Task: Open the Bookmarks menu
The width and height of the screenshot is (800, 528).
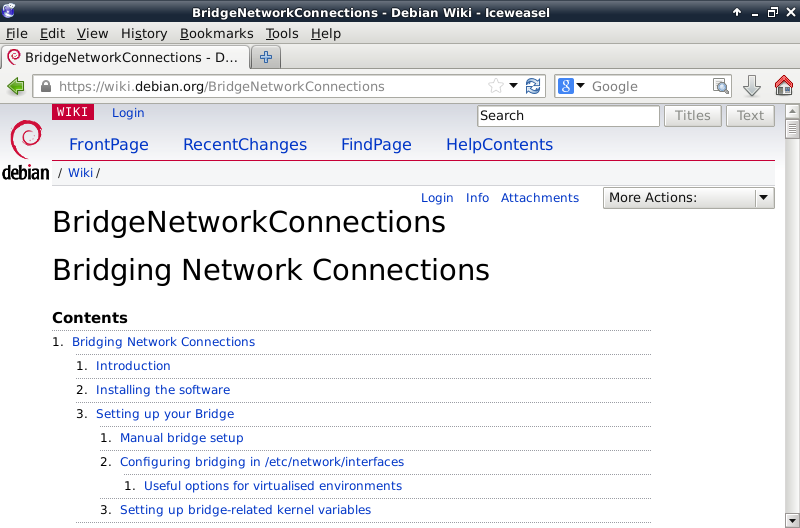Action: 216,33
